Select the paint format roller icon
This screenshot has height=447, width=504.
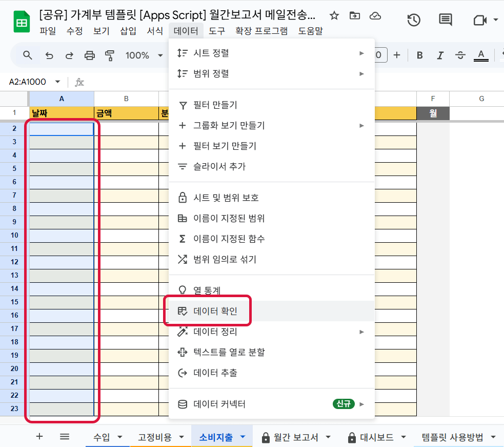[x=110, y=55]
